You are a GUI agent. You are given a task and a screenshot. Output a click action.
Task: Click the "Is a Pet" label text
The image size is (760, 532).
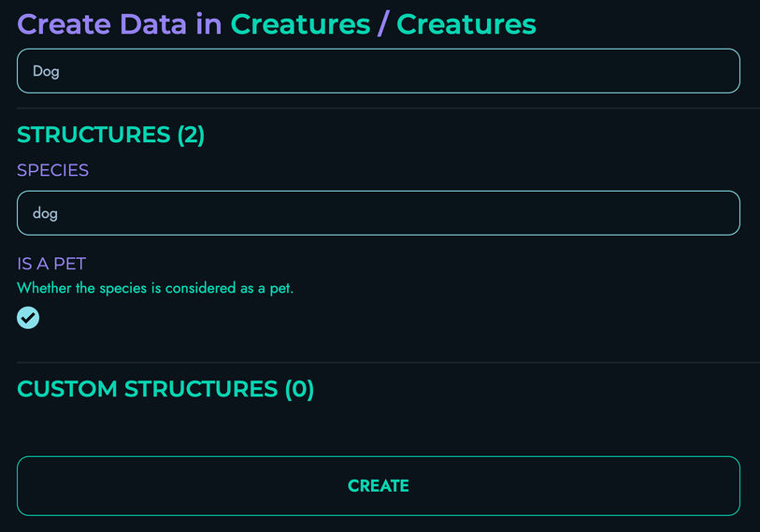pyautogui.click(x=51, y=264)
